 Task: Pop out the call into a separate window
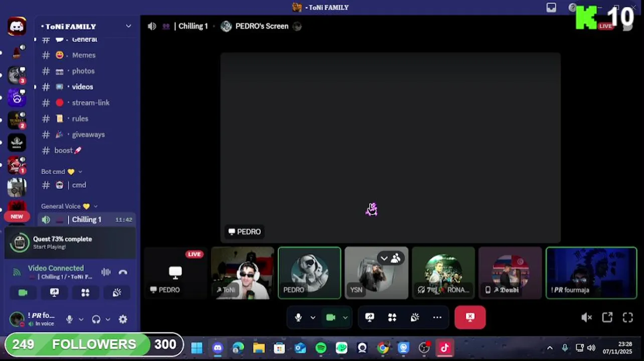607,317
